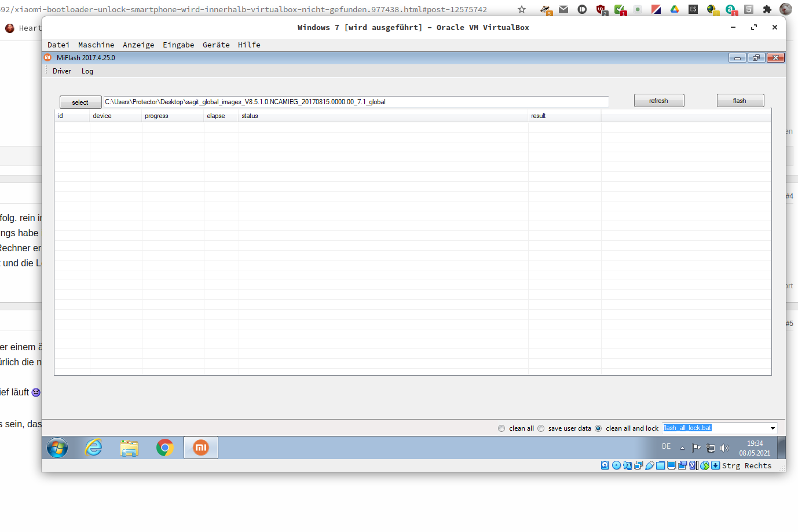Select the clean all and lock option
Screen dimensions: 798x532
tap(598, 428)
